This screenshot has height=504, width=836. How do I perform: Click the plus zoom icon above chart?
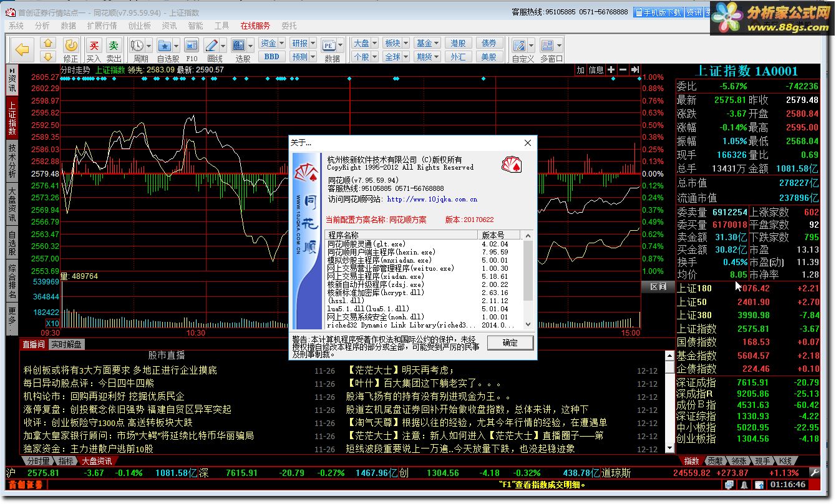click(611, 70)
